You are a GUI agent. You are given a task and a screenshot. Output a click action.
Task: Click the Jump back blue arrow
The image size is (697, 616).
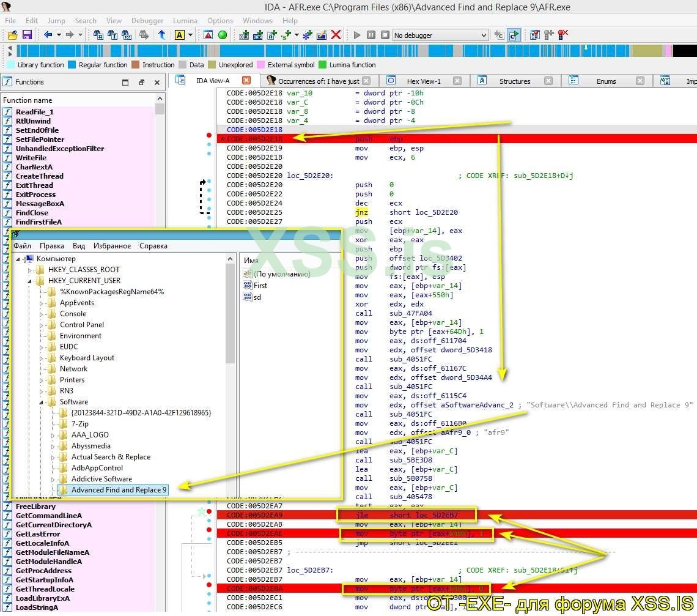[48, 35]
